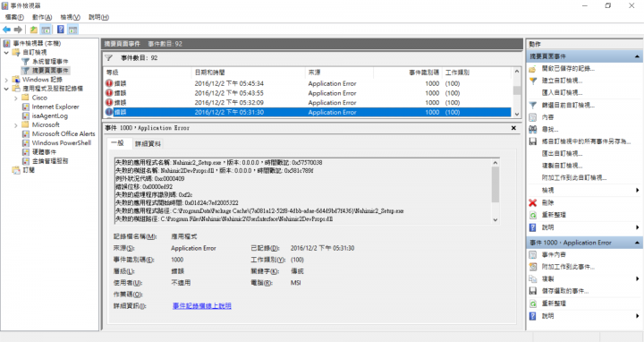This screenshot has width=644, height=342.
Task: Toggle the Actions pane toolbar icon
Action: 73,30
